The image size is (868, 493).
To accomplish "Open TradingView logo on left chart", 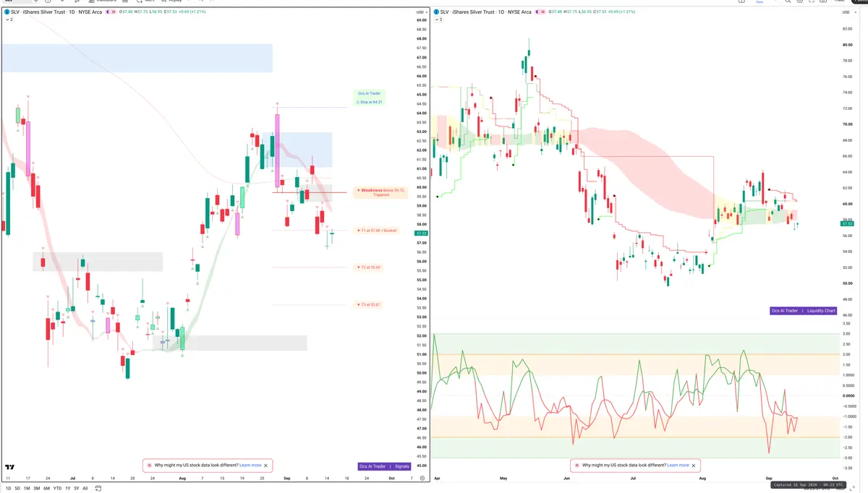I will point(10,468).
